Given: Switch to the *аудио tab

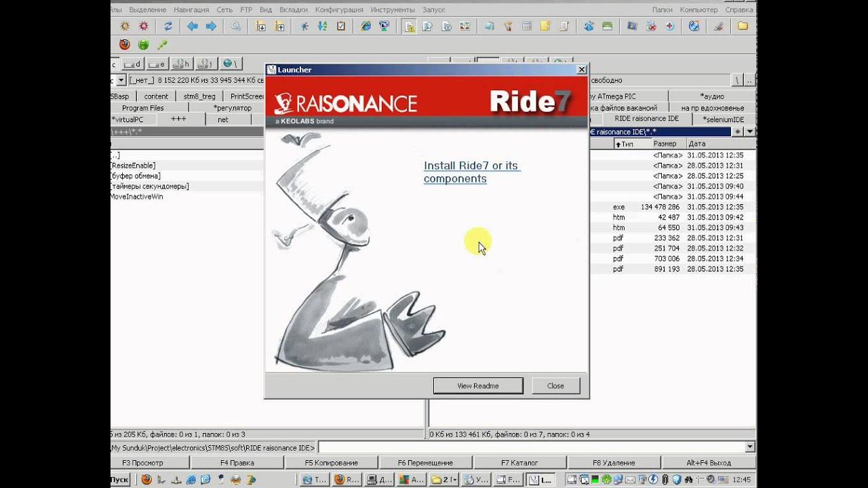Looking at the screenshot, I should pos(711,96).
